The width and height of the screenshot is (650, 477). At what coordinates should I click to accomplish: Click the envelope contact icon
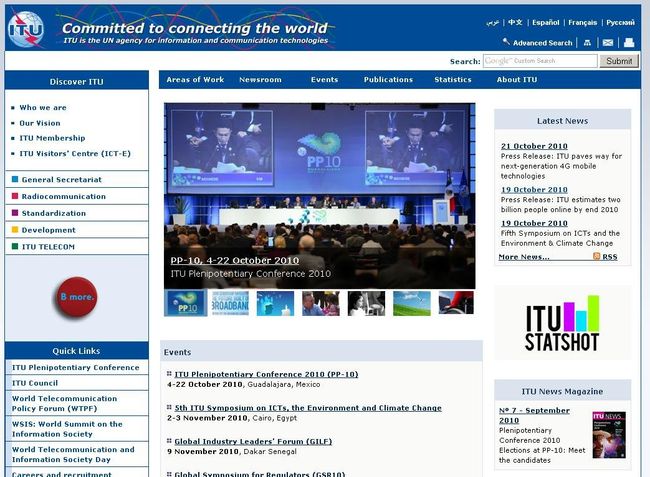608,43
